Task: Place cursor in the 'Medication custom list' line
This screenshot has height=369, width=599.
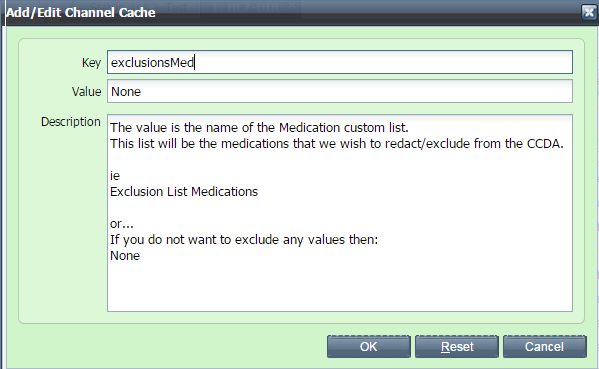Action: tap(259, 127)
